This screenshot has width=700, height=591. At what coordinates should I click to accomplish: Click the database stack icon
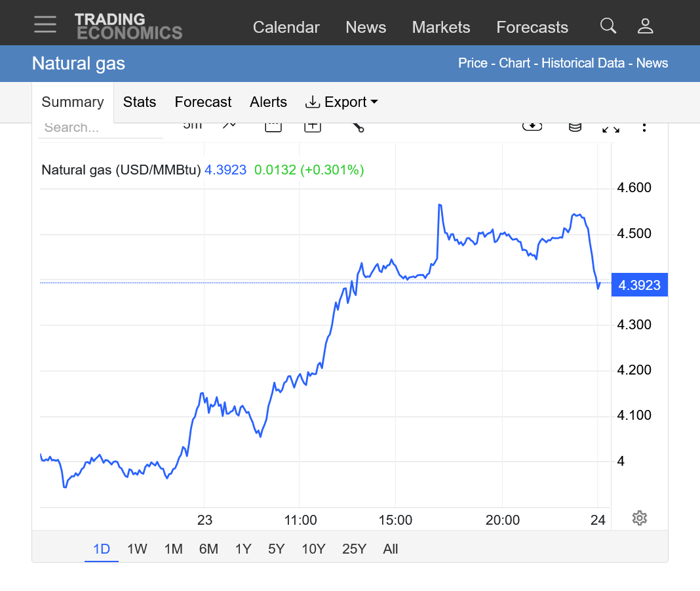[x=575, y=127]
